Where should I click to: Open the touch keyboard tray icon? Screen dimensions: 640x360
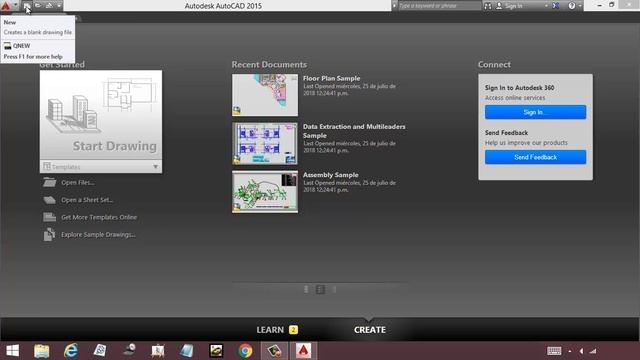click(554, 351)
